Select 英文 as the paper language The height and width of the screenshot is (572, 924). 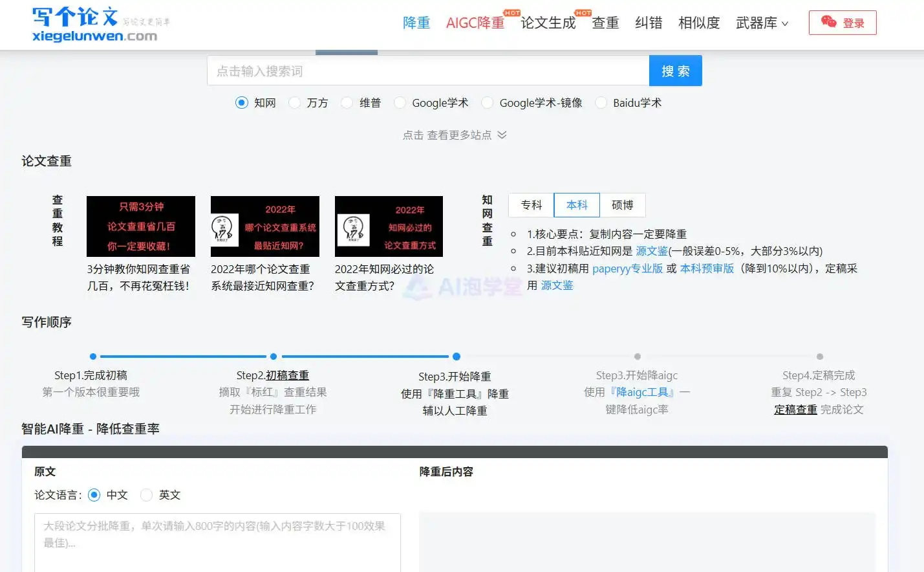pos(147,495)
